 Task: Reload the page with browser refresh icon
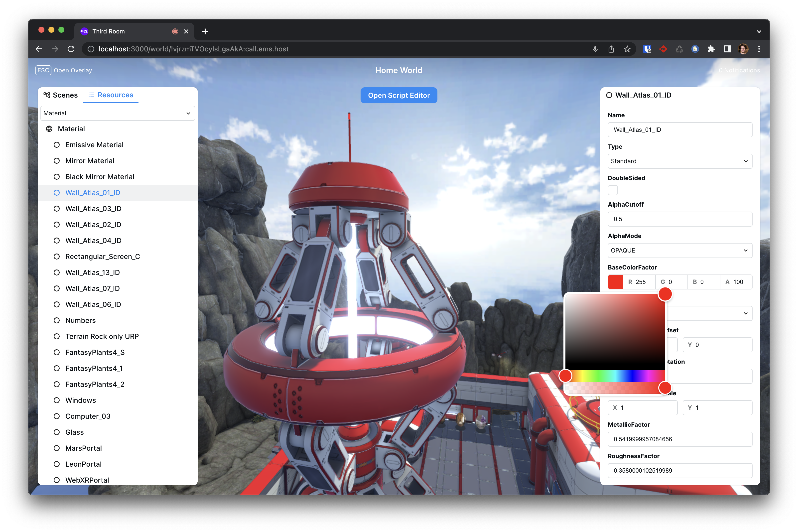click(x=71, y=49)
